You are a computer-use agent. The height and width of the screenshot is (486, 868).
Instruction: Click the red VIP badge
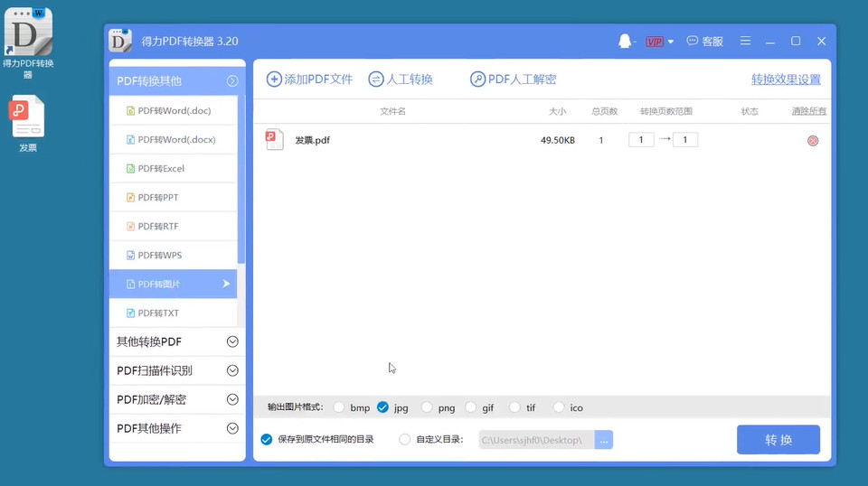click(655, 42)
